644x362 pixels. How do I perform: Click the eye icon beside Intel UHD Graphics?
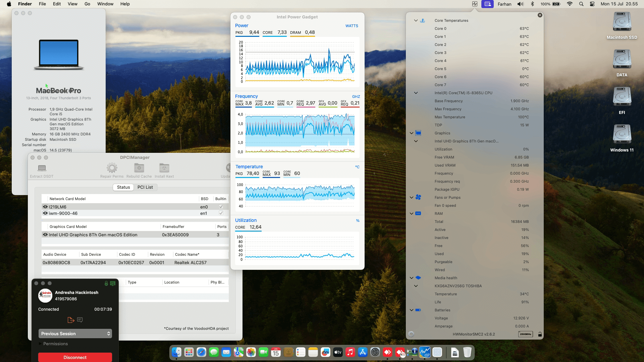pos(45,235)
